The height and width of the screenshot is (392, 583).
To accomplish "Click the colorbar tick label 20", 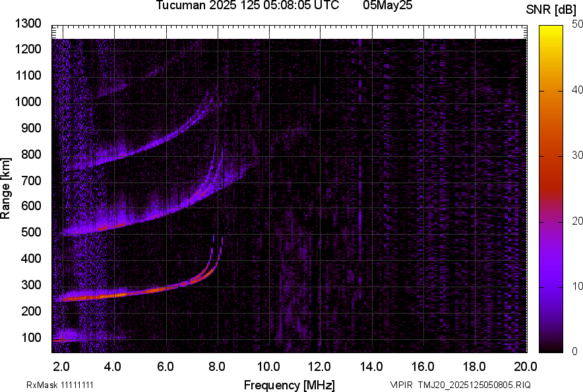I will tap(577, 221).
